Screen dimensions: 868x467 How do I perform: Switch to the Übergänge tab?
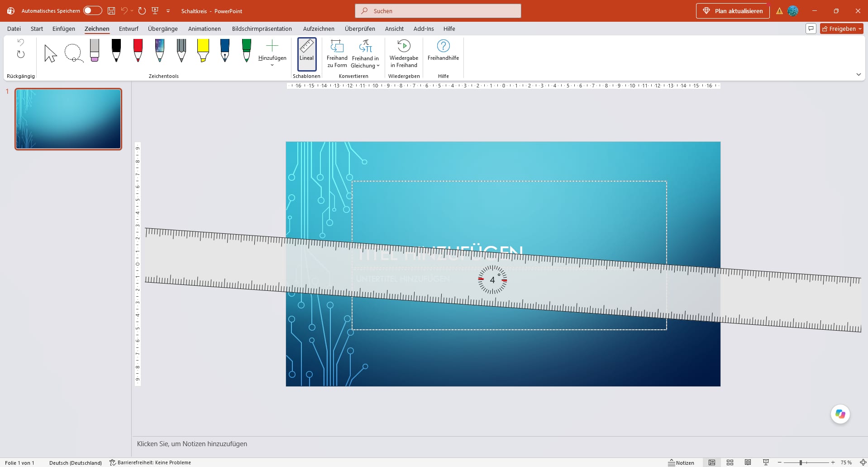[163, 29]
